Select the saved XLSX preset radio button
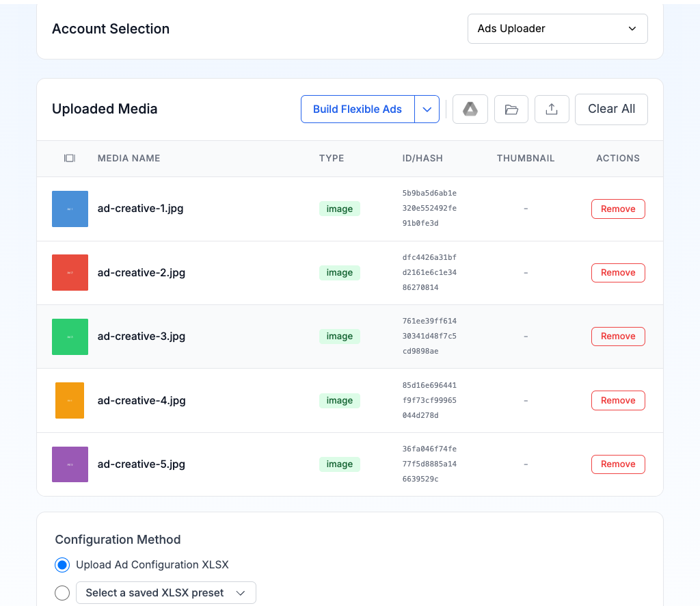The height and width of the screenshot is (606, 700). (x=62, y=593)
